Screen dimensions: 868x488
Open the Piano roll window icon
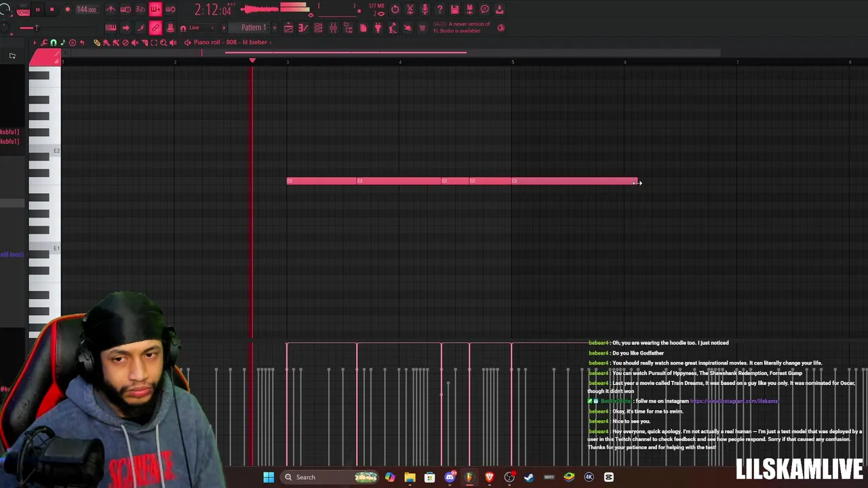[303, 28]
